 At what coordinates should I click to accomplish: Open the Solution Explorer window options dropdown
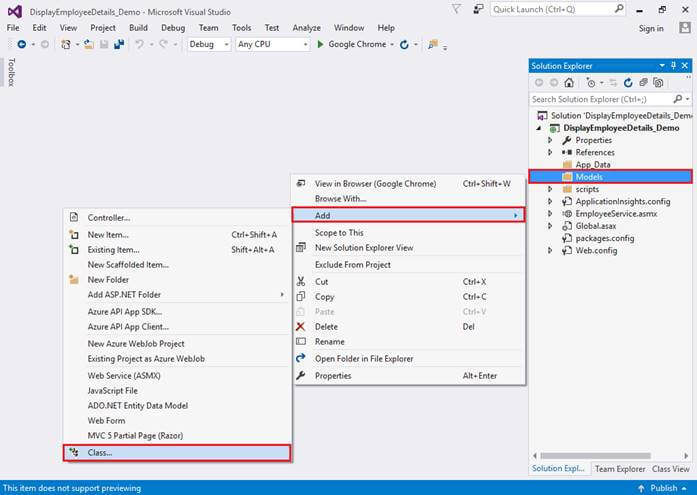point(662,66)
